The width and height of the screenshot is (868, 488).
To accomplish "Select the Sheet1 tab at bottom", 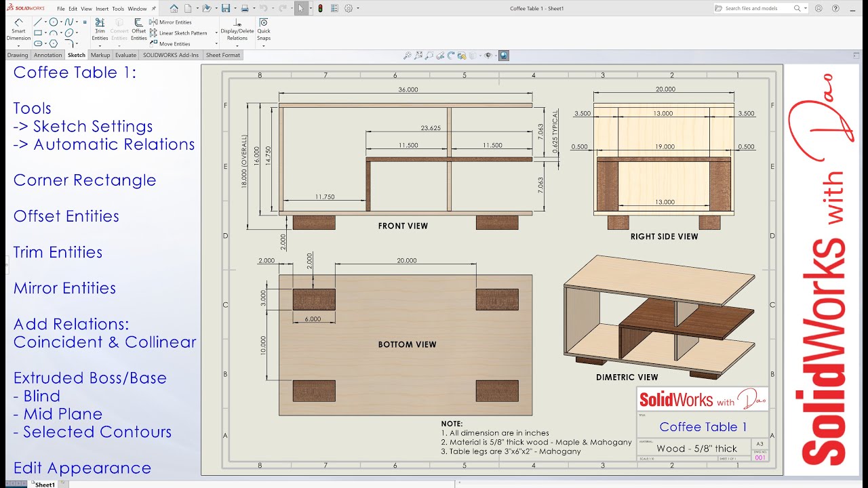I will click(44, 485).
